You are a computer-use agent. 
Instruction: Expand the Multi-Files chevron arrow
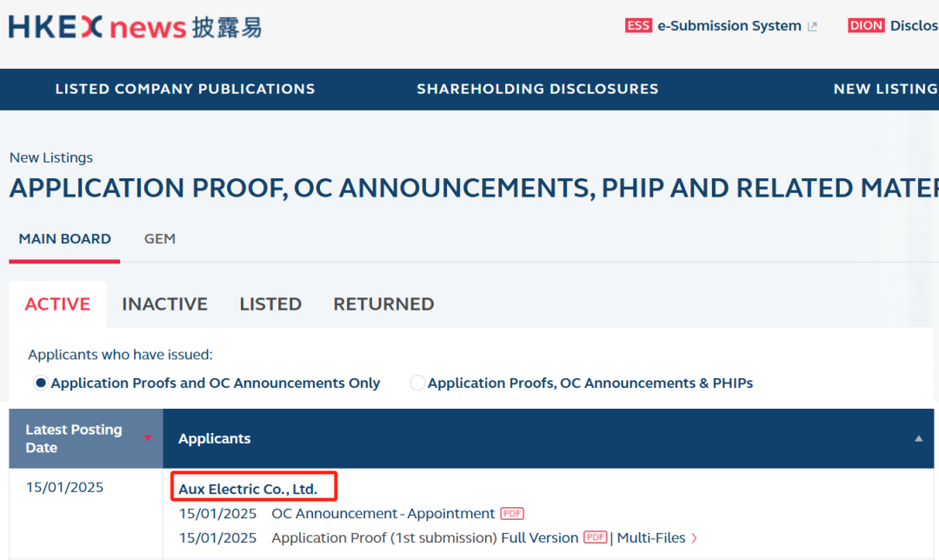tap(694, 538)
